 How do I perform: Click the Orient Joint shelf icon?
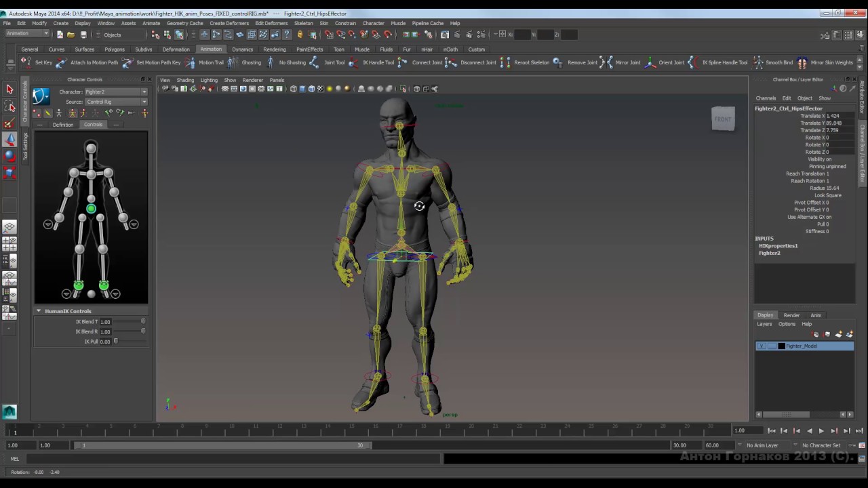pyautogui.click(x=650, y=62)
